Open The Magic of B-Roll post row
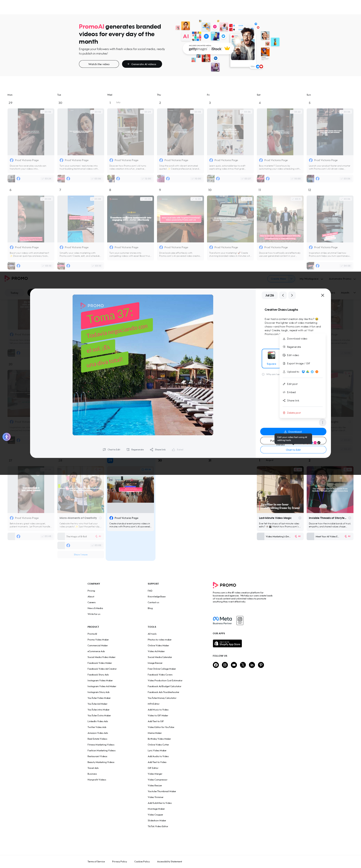This screenshot has width=361, height=868. (x=80, y=536)
